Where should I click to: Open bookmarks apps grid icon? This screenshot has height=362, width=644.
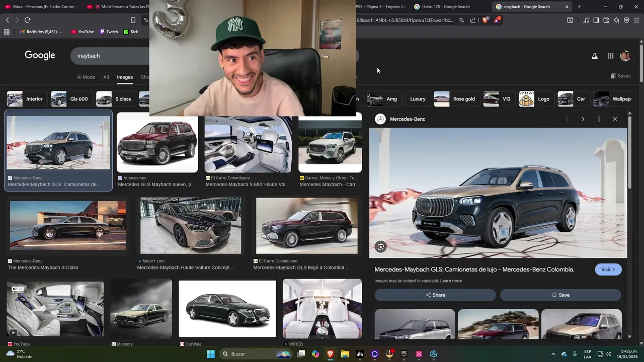[7, 32]
